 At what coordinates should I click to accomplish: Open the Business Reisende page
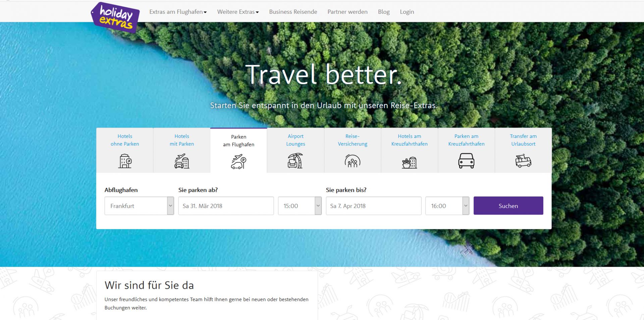click(293, 12)
